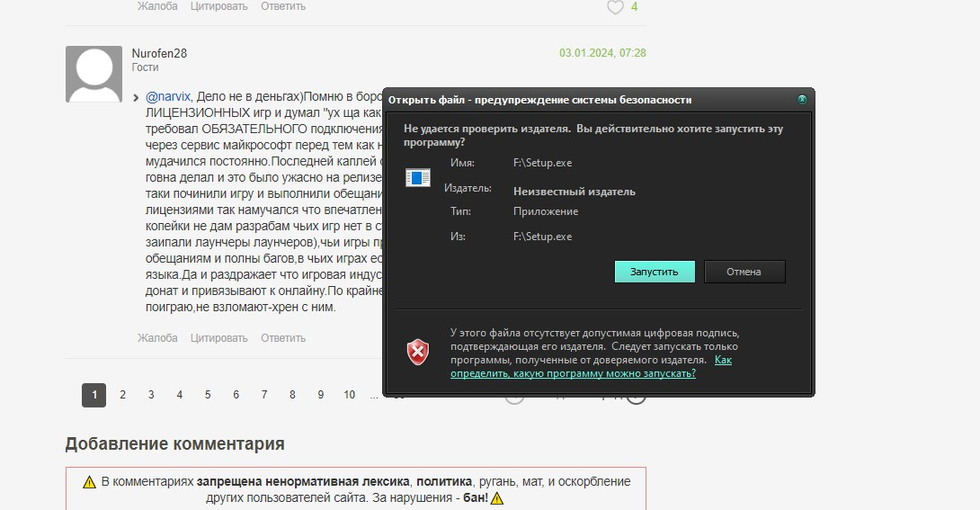Jump to comments page 10
This screenshot has height=510, width=980.
[x=349, y=395]
